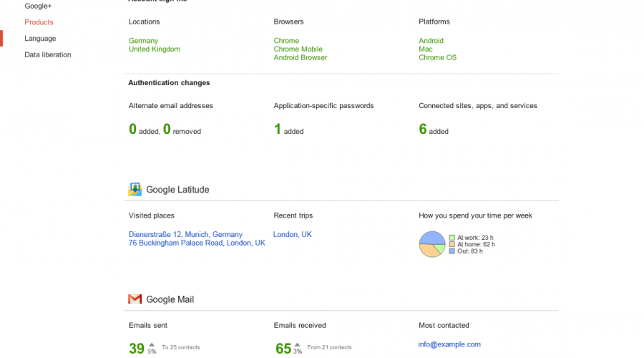
Task: Click the Google Latitude heading
Action: pos(177,190)
